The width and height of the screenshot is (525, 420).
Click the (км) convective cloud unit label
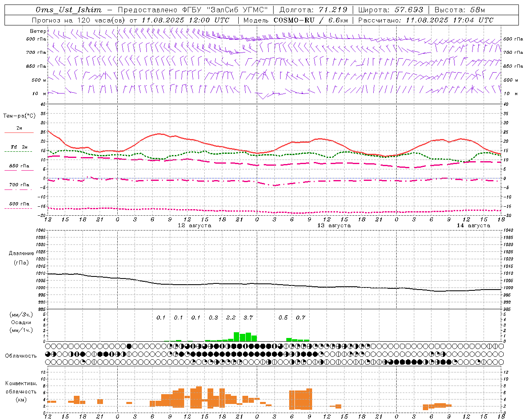(21, 399)
